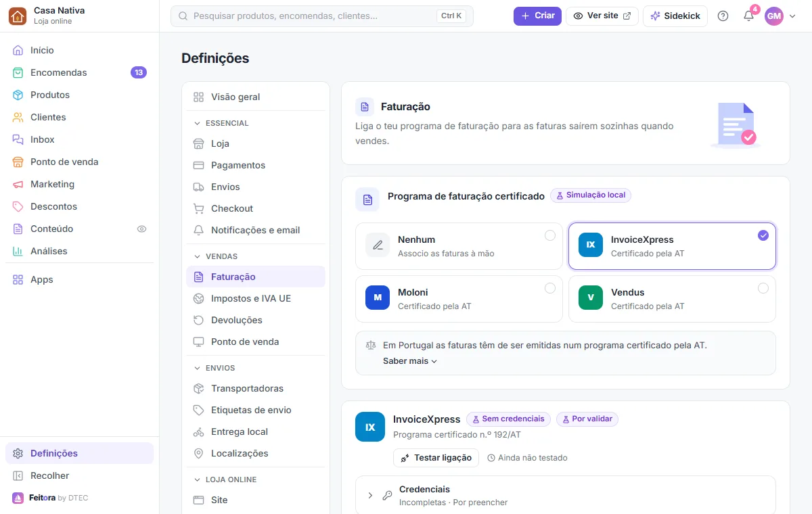Click the Entrega local bicycle icon
The width and height of the screenshot is (812, 514).
point(199,431)
